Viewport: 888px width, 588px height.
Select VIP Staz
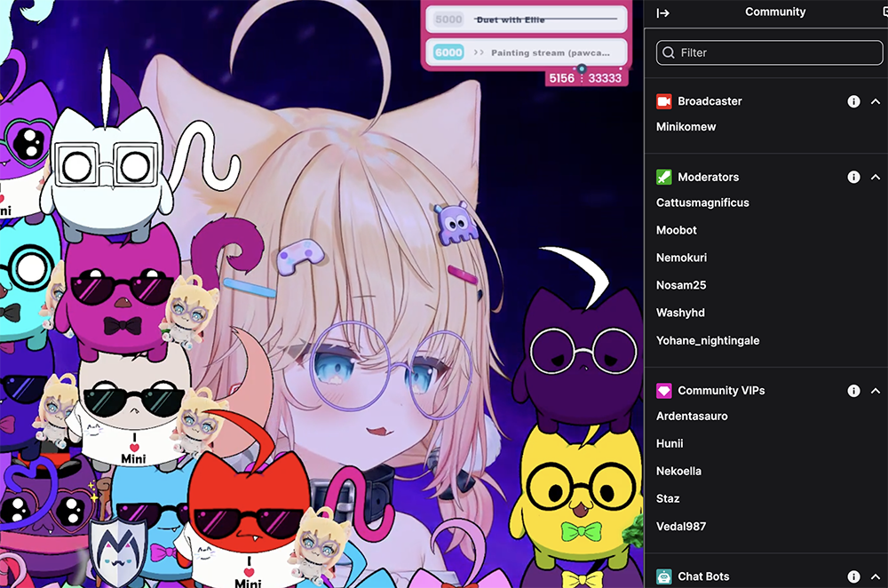pyautogui.click(x=668, y=499)
